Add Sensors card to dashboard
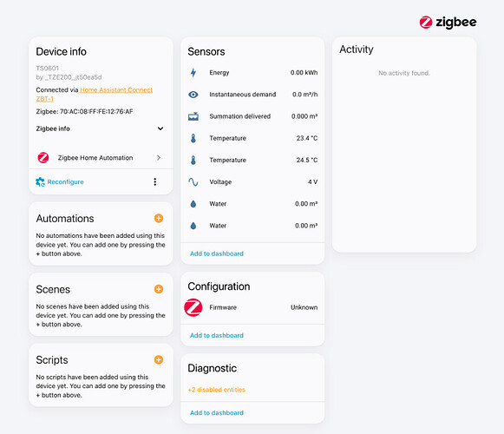 pyautogui.click(x=217, y=253)
